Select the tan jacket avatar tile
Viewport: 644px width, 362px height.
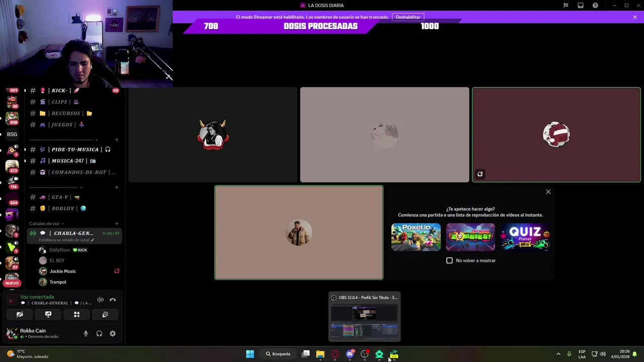pyautogui.click(x=299, y=232)
